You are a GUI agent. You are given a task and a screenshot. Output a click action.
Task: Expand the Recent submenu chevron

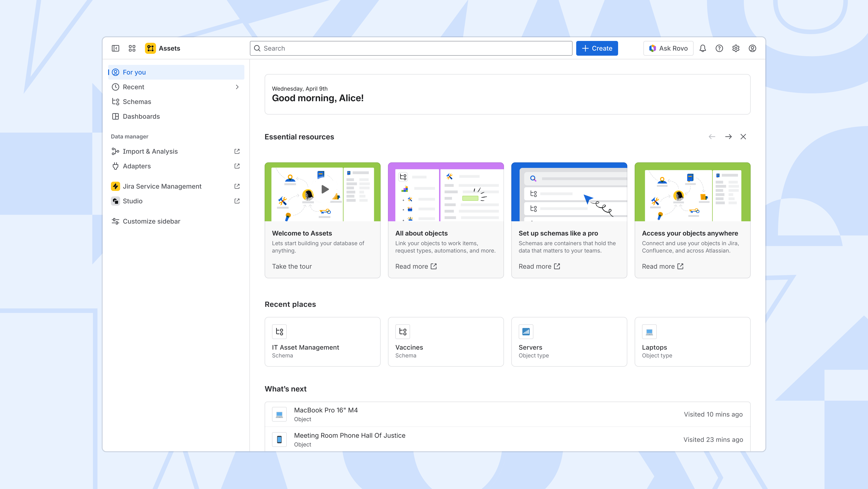tap(237, 87)
